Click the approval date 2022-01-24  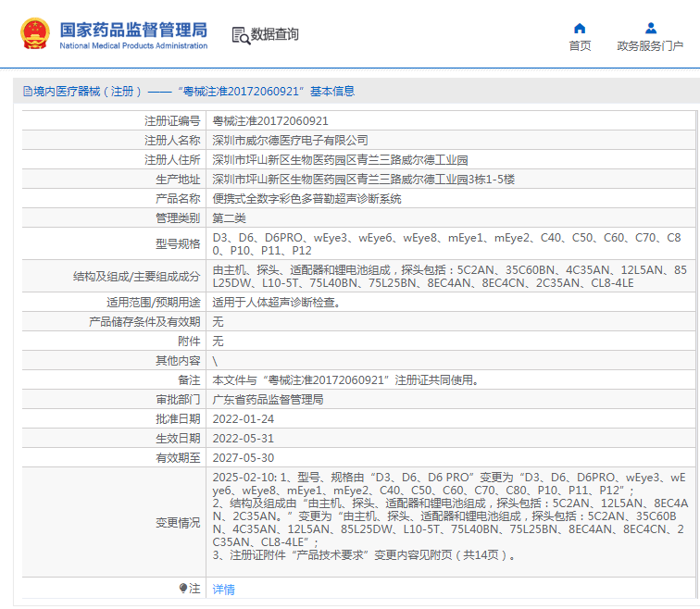243,419
